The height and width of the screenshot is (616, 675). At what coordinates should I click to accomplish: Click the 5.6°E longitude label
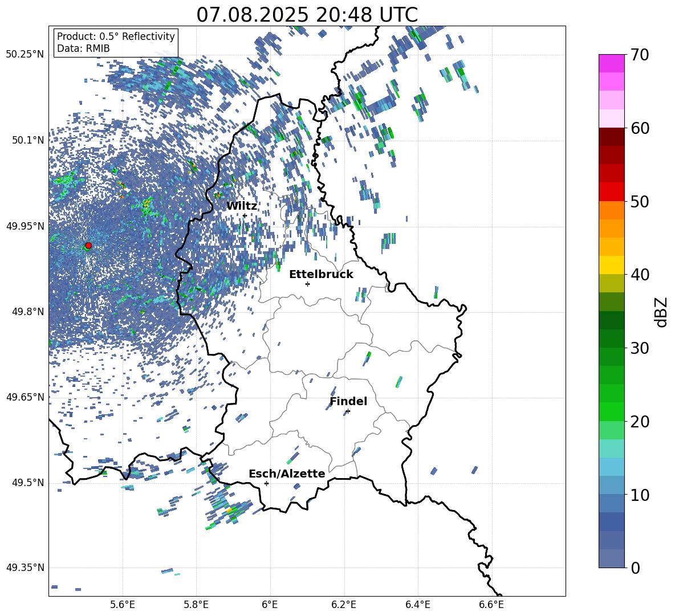coord(122,605)
